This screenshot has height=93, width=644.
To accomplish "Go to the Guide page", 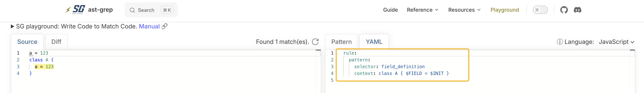I will click(x=390, y=10).
